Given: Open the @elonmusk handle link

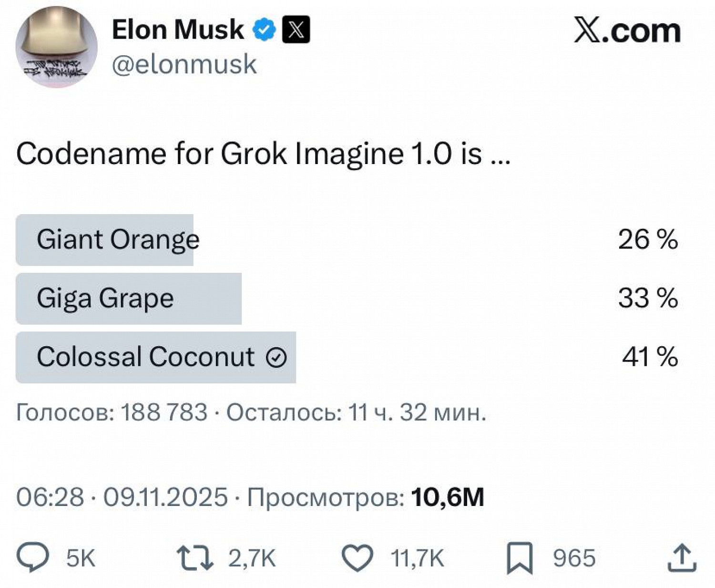Looking at the screenshot, I should [184, 64].
